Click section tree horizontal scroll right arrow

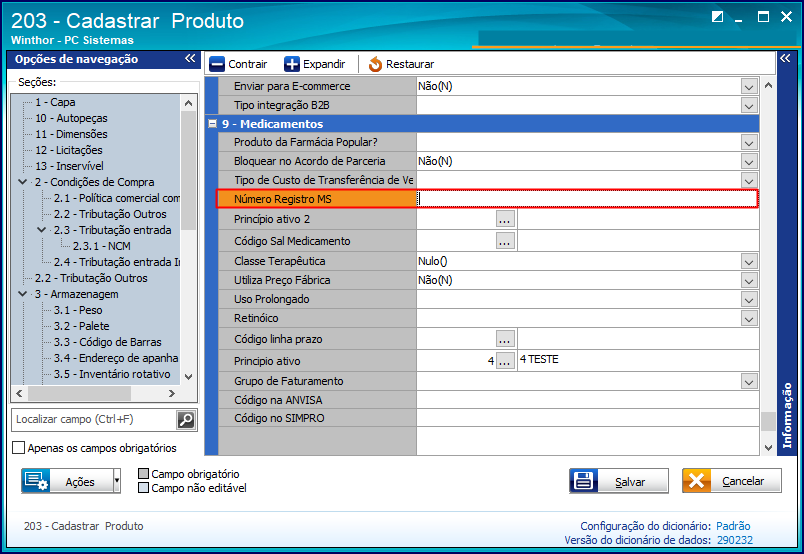pos(172,393)
